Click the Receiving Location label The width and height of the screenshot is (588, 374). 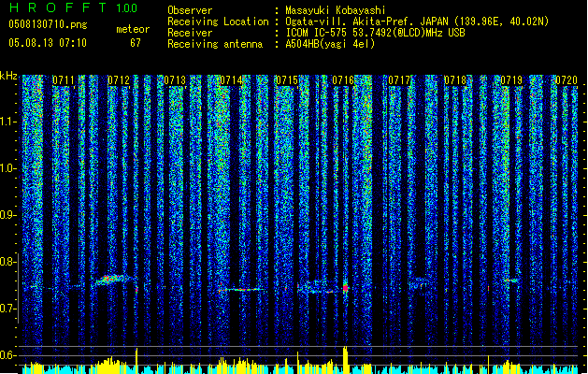coord(218,22)
